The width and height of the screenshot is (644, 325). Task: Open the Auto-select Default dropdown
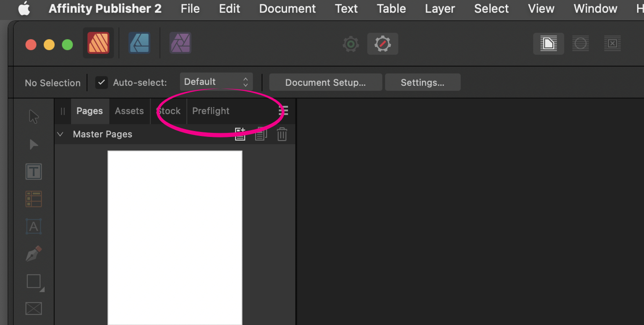[216, 82]
